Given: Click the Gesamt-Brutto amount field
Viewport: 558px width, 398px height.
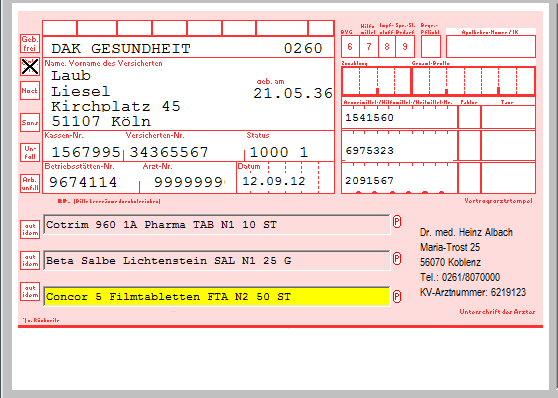Looking at the screenshot, I should [474, 81].
